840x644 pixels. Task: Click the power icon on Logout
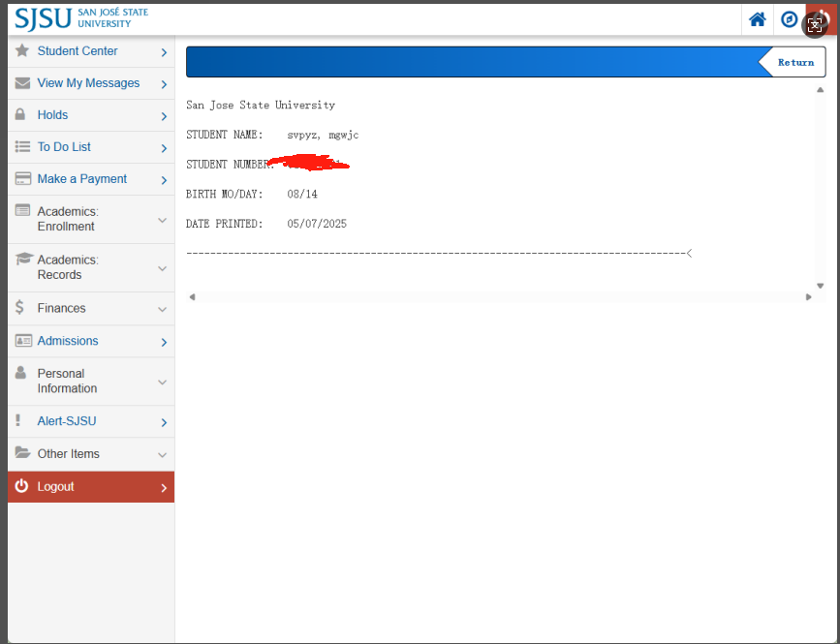coord(21,486)
